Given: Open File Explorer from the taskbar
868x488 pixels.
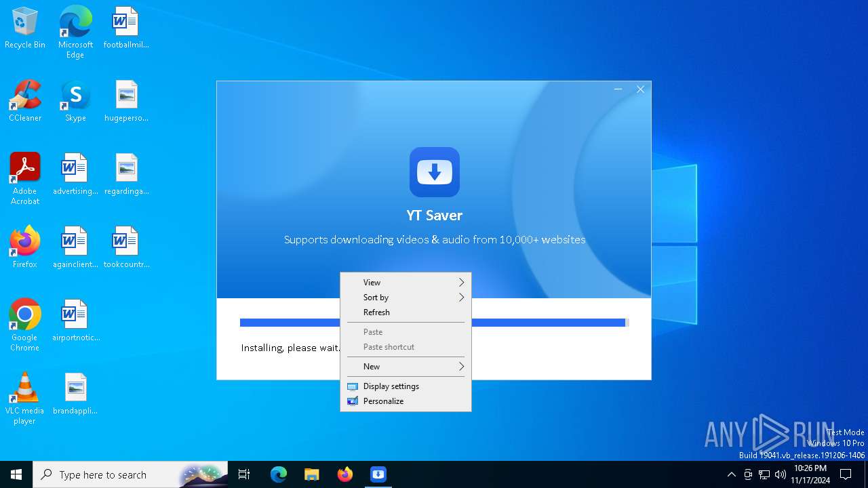Looking at the screenshot, I should click(312, 474).
